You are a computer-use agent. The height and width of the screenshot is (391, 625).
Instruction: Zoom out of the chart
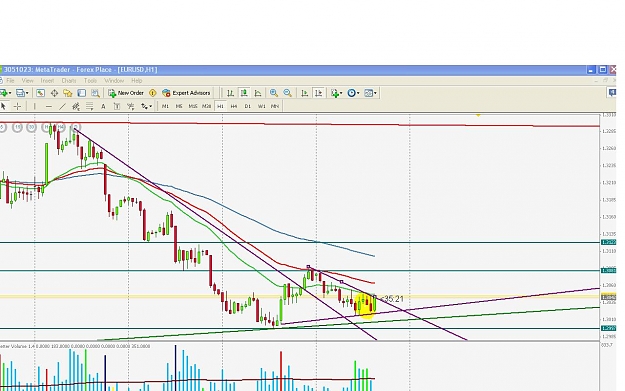[x=287, y=93]
